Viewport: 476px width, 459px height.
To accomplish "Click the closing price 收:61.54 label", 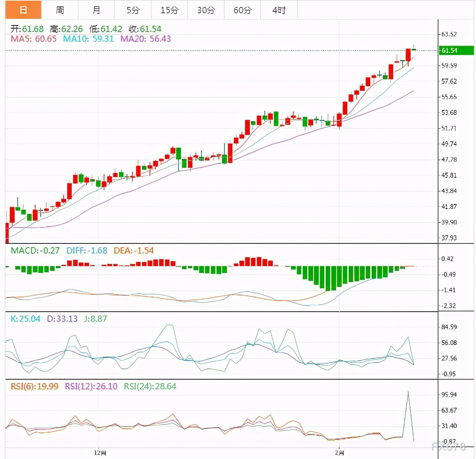I will click(x=145, y=29).
